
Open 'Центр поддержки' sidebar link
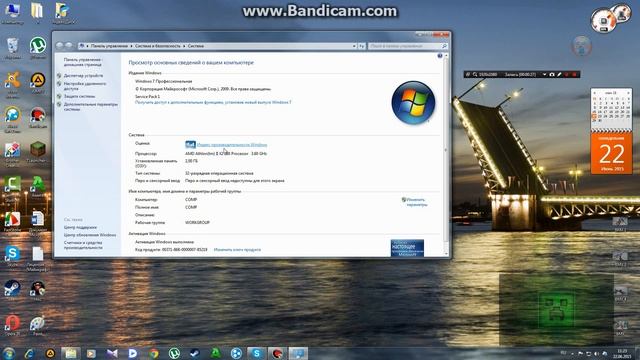click(80, 227)
